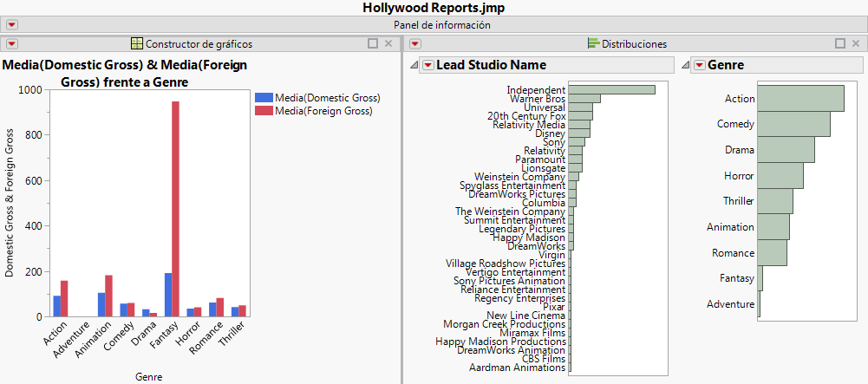This screenshot has height=384, width=868.
Task: Click the tall red Fantasy foreign gross bar
Action: (175, 209)
